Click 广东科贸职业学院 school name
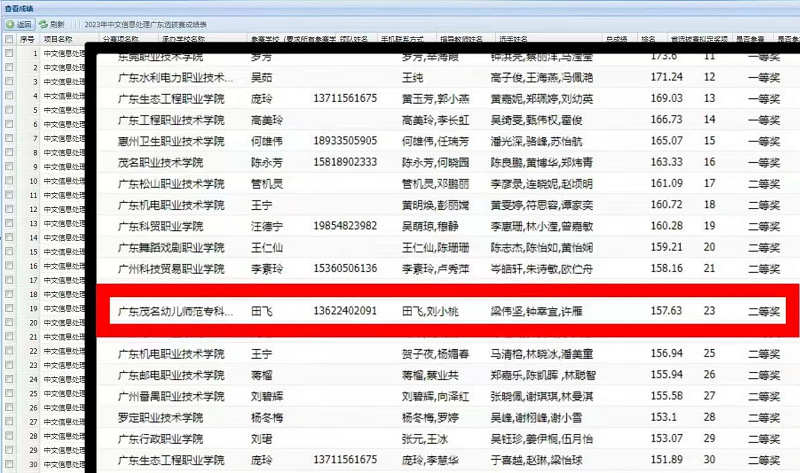Viewport: 800px width, 473px height. pos(160,226)
